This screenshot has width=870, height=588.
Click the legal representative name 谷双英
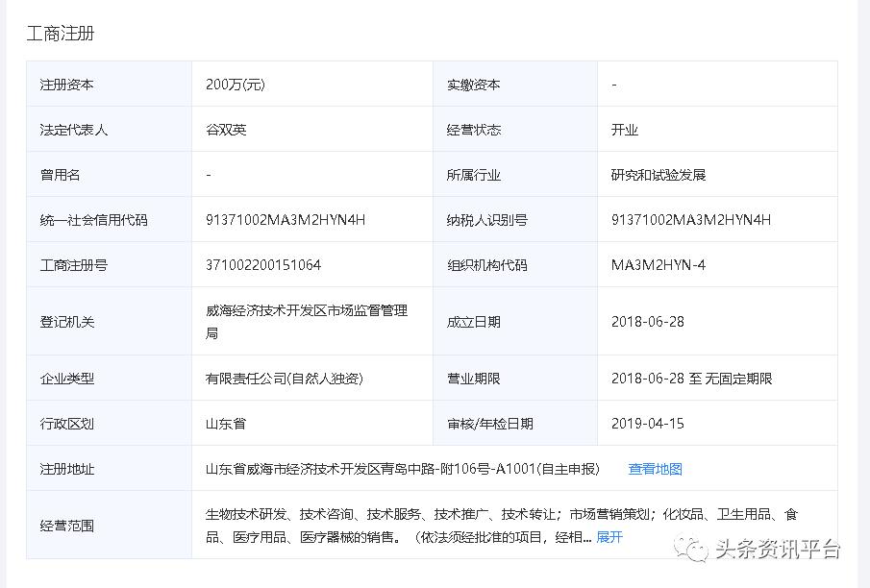tap(225, 129)
